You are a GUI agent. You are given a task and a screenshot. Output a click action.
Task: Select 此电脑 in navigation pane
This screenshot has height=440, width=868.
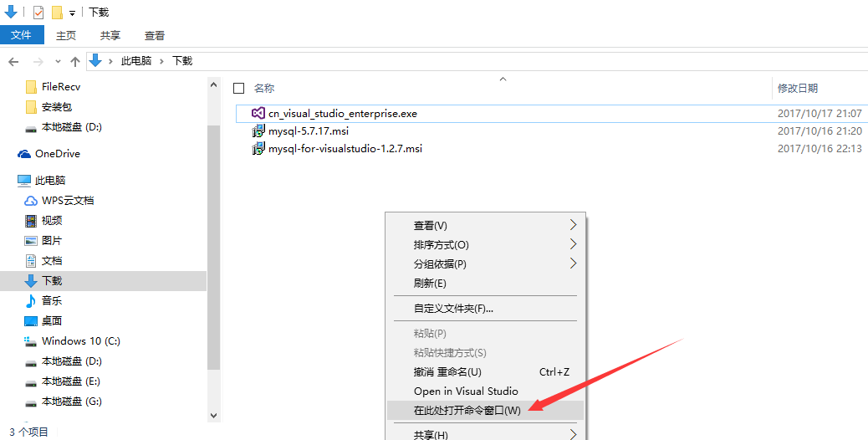[x=50, y=181]
